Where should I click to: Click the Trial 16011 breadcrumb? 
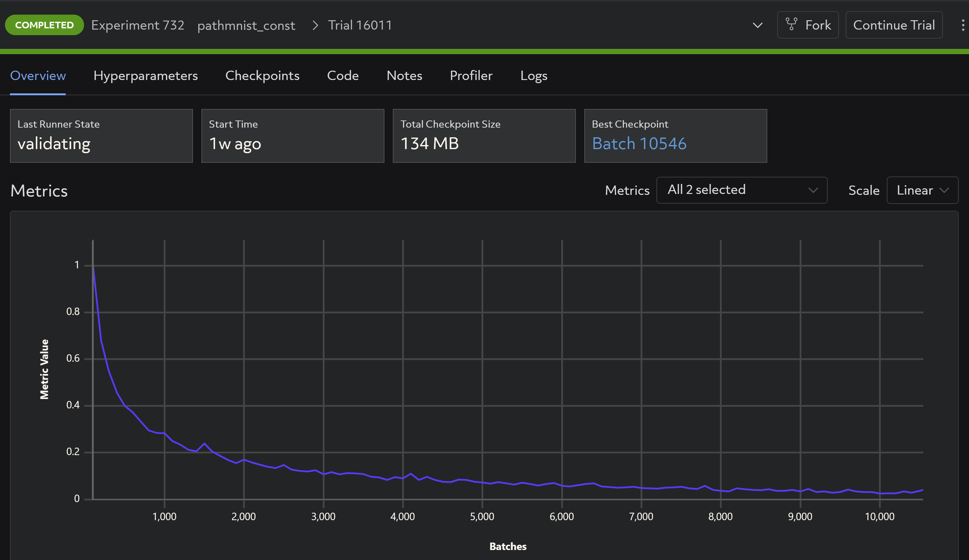(x=360, y=26)
